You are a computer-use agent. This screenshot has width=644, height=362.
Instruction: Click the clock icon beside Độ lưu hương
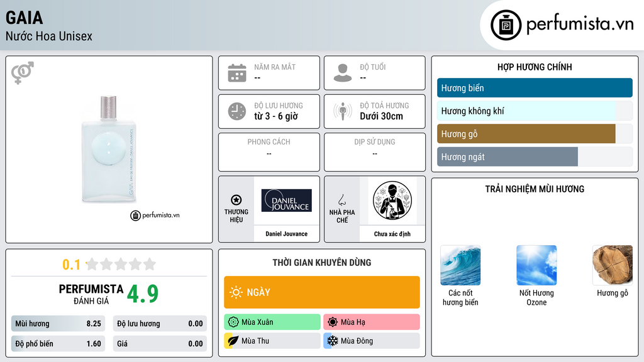click(x=237, y=111)
